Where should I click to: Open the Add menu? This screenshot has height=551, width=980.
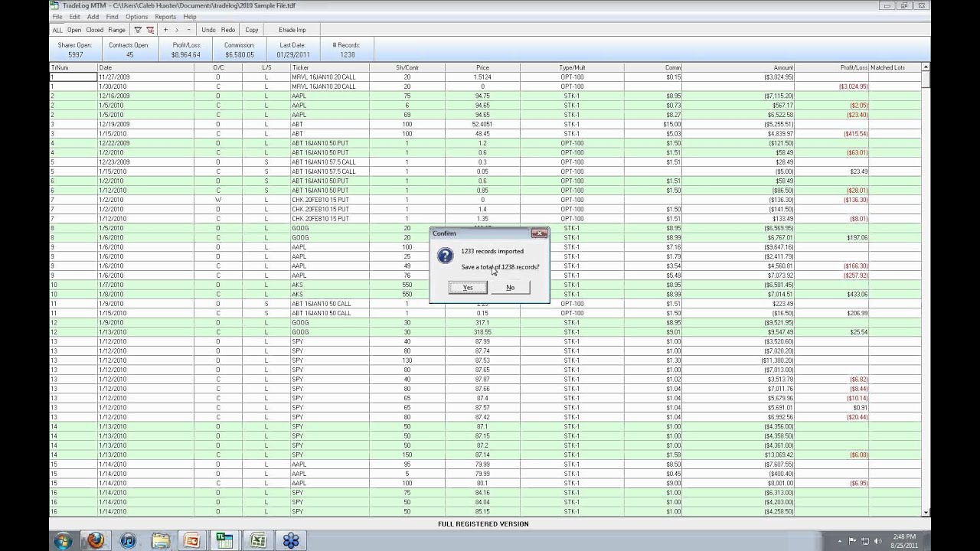click(93, 17)
